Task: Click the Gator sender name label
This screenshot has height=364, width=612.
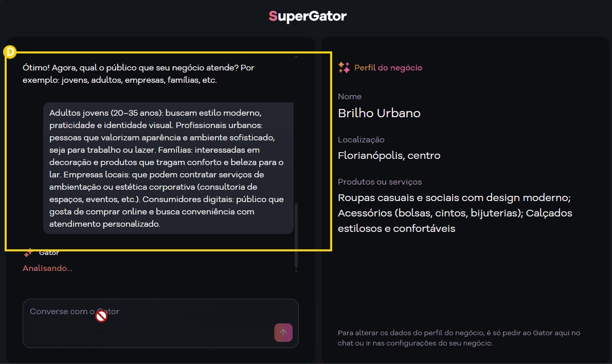Action: (x=49, y=253)
